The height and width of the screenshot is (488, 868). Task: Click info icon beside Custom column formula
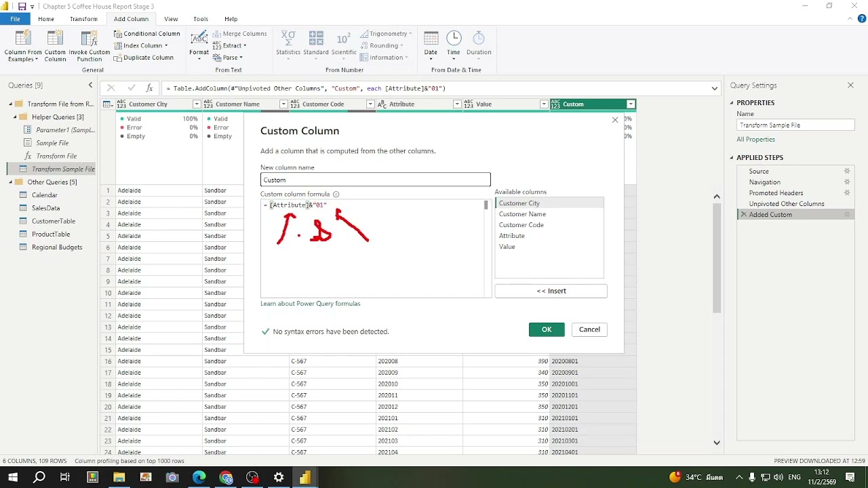coord(336,195)
